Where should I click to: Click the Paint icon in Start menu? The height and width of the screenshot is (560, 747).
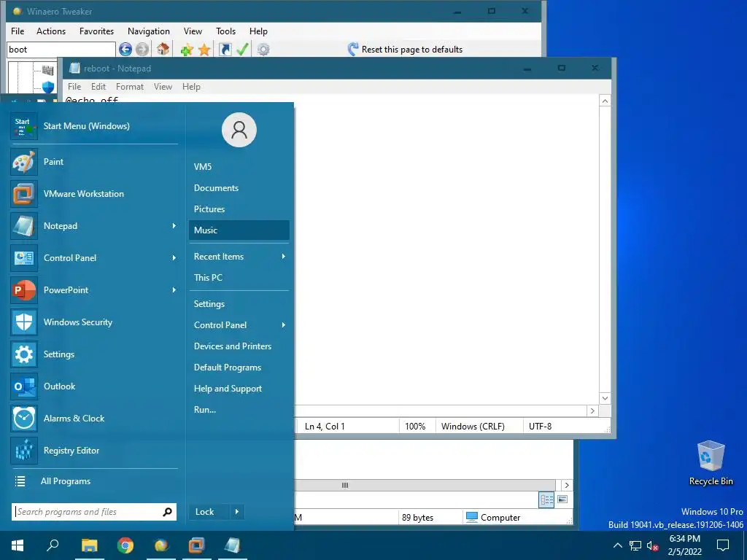click(x=24, y=162)
